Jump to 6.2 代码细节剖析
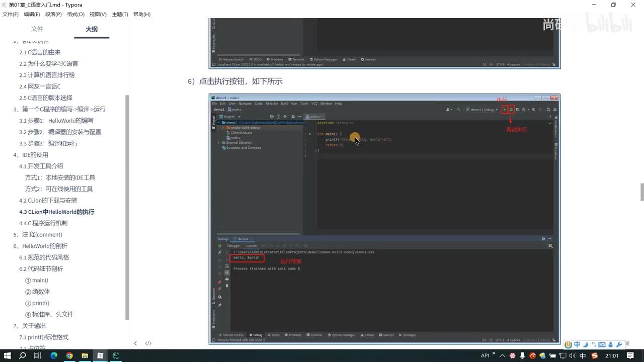 [41, 269]
